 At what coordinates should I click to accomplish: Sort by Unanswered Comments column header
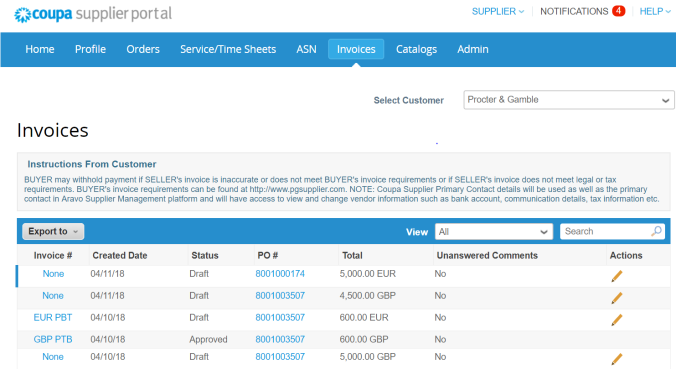click(487, 256)
